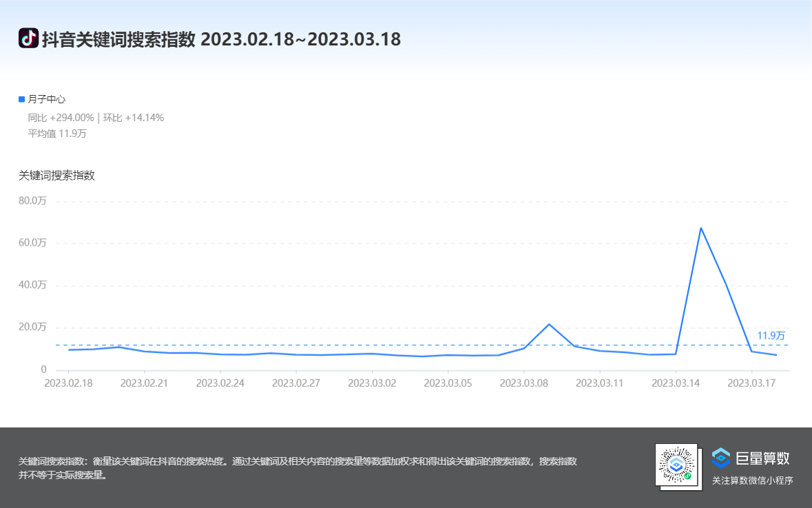
Task: Click the 环比 +14.14% value
Action: point(134,118)
